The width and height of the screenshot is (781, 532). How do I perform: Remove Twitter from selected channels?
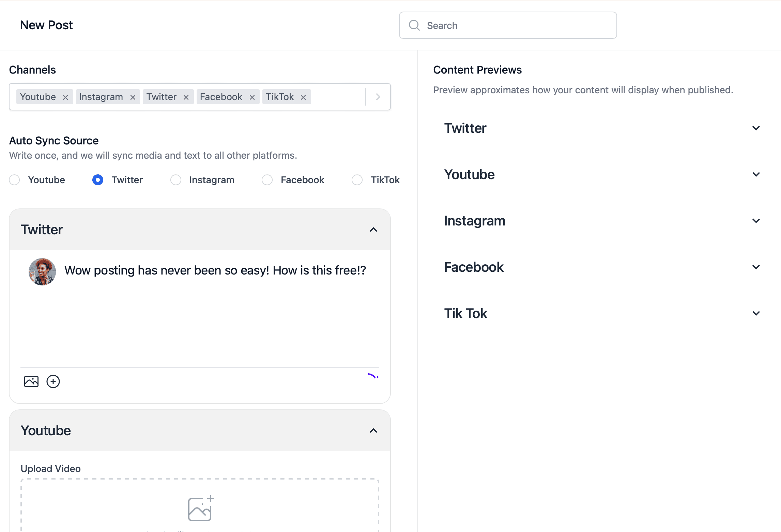tap(186, 97)
